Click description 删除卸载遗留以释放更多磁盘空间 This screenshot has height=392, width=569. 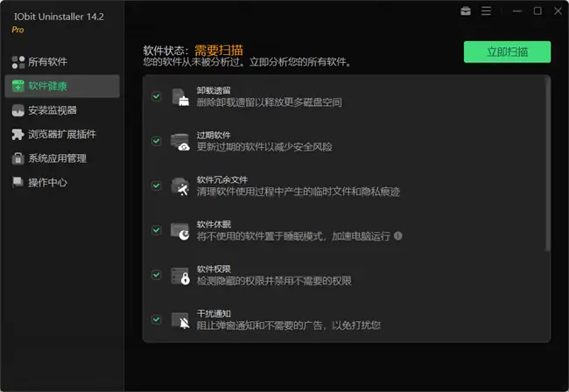[x=269, y=102]
